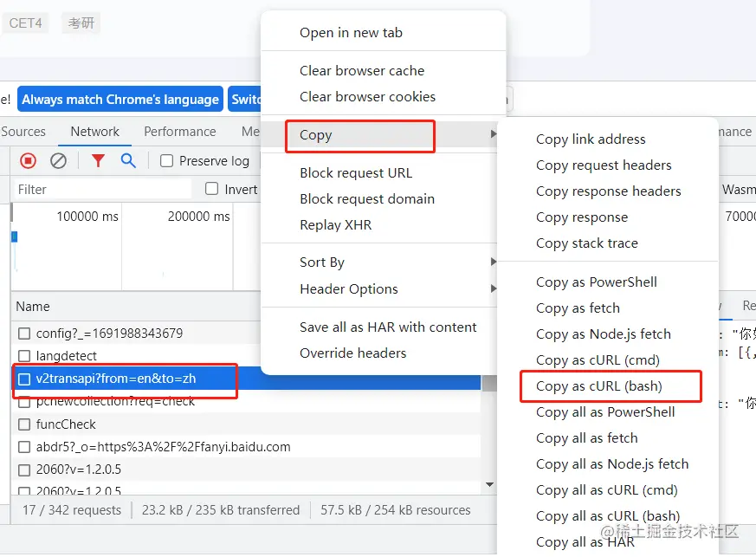Open Header Options menu entry
The height and width of the screenshot is (557, 756).
[x=349, y=288]
